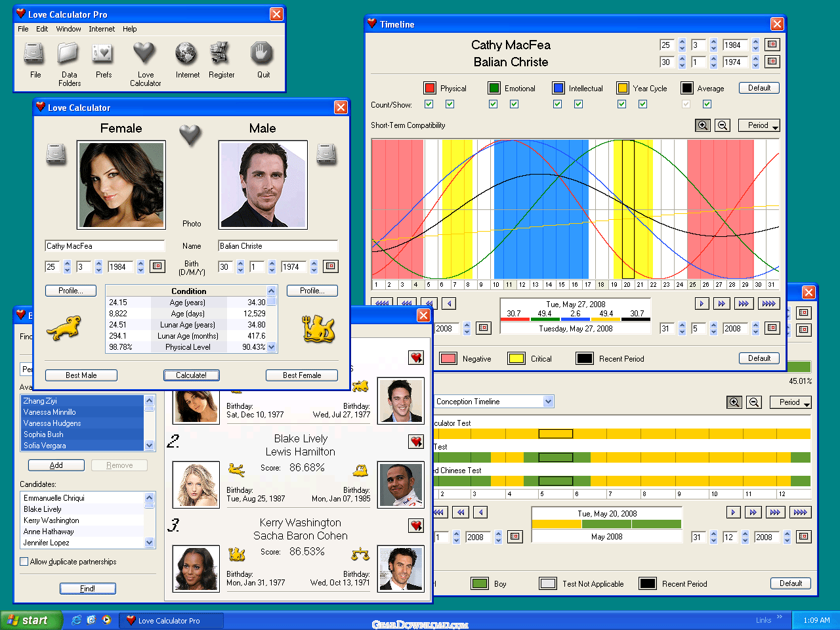Toggle Emotional count checkbox
The image size is (840, 630).
[493, 104]
